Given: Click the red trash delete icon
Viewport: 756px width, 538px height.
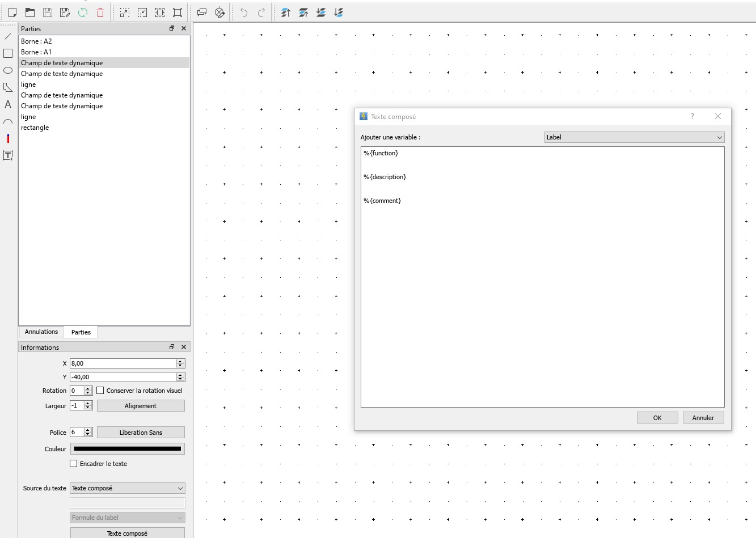Looking at the screenshot, I should pos(100,12).
